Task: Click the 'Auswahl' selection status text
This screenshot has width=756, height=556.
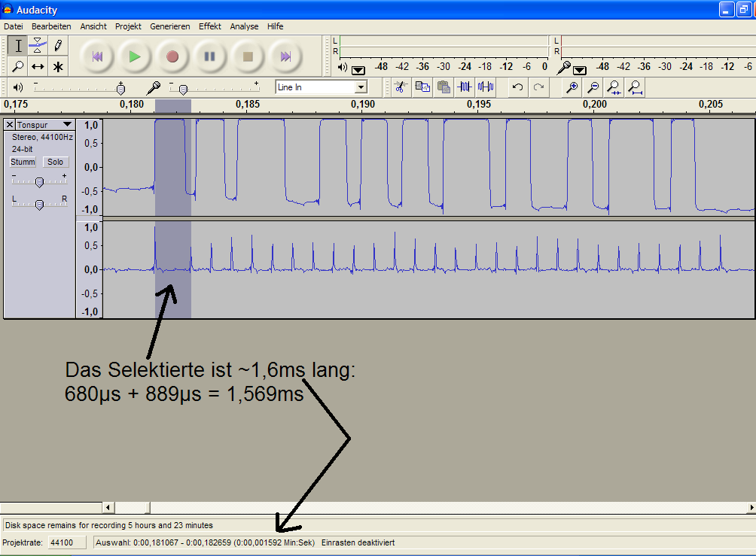Action: (x=205, y=542)
